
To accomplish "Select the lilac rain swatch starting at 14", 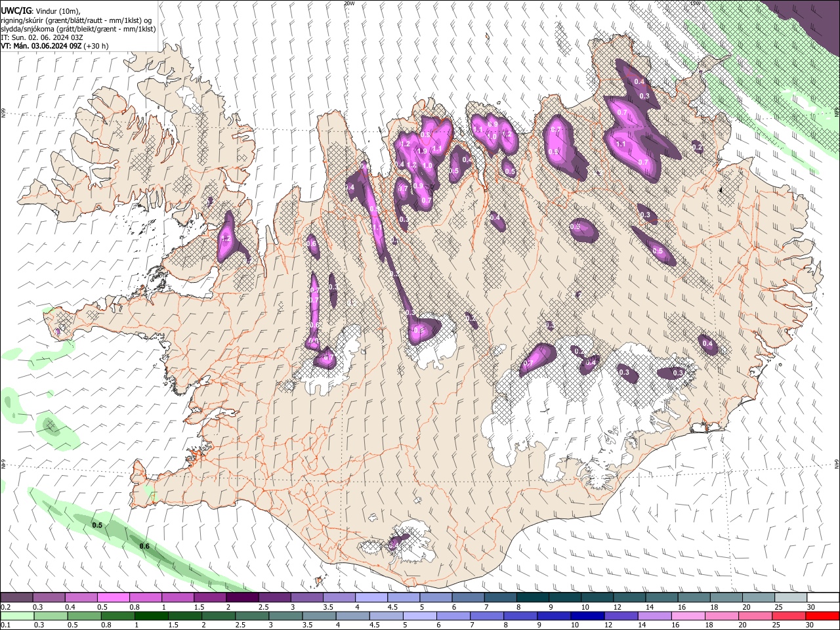I will coord(654,616).
